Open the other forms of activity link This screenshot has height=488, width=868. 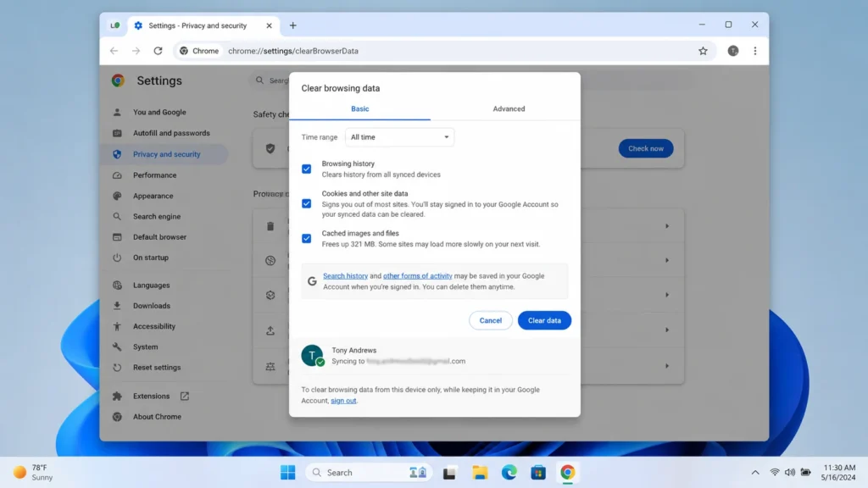tap(417, 276)
